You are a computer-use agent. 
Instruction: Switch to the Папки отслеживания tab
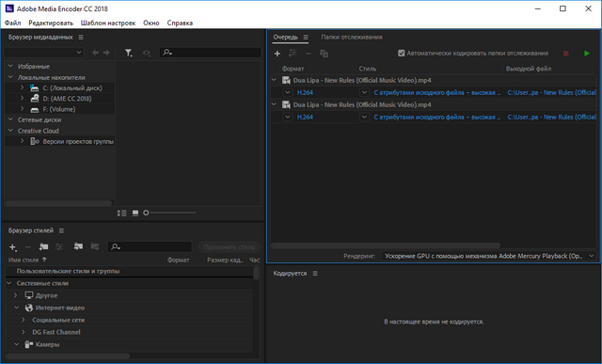point(352,38)
